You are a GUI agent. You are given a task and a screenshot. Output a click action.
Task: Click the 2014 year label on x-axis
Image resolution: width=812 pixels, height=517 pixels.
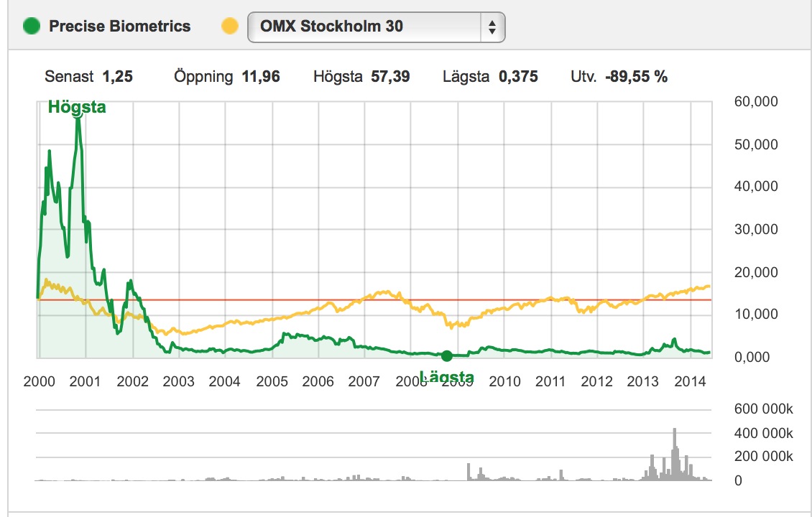690,381
